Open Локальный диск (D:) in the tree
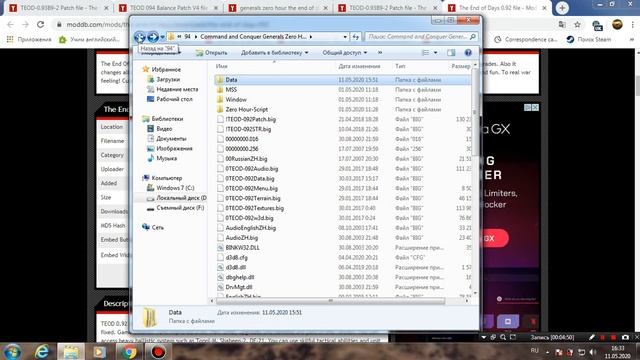 pos(181,198)
